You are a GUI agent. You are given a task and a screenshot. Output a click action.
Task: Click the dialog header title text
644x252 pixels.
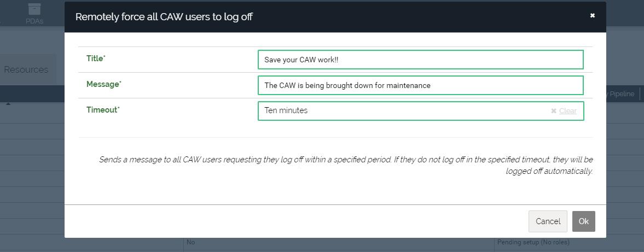pyautogui.click(x=164, y=16)
